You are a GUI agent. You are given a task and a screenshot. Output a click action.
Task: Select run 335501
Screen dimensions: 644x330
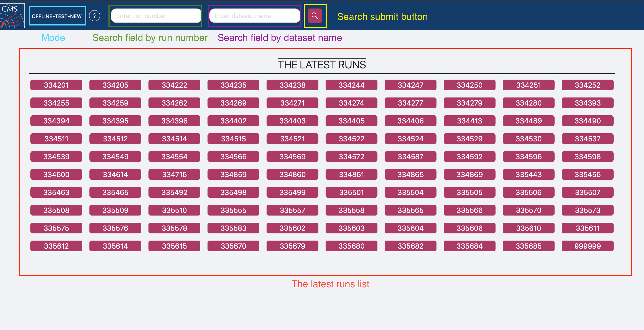[x=351, y=192]
